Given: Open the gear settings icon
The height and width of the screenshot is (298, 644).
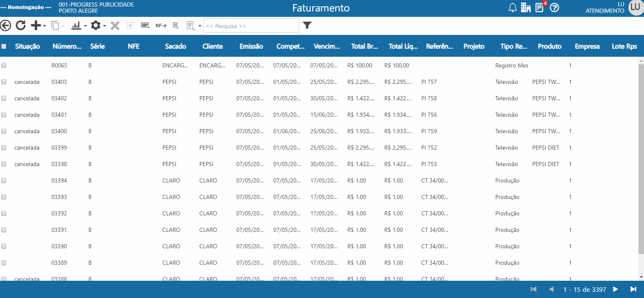Looking at the screenshot, I should pos(95,25).
